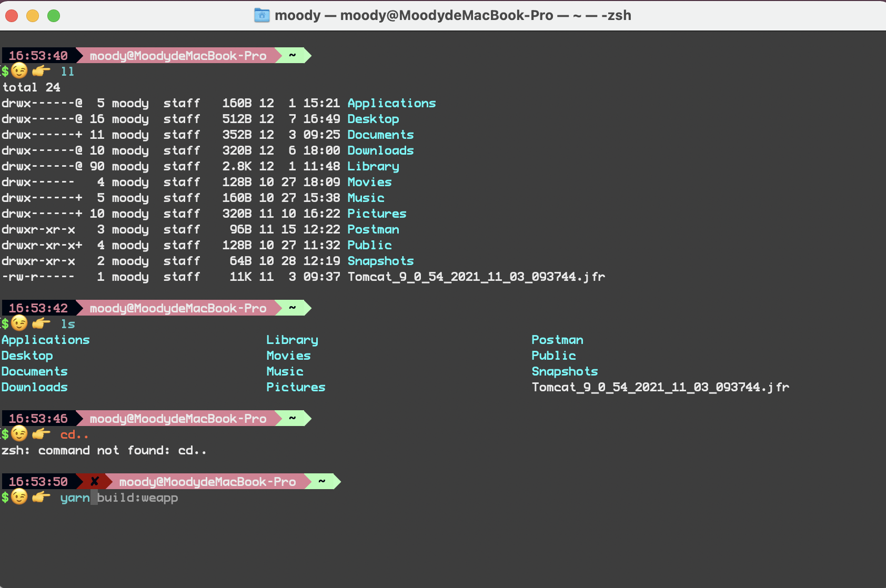The image size is (886, 588).
Task: Click the 16:53:40 timestamp prompt segment
Action: point(38,55)
